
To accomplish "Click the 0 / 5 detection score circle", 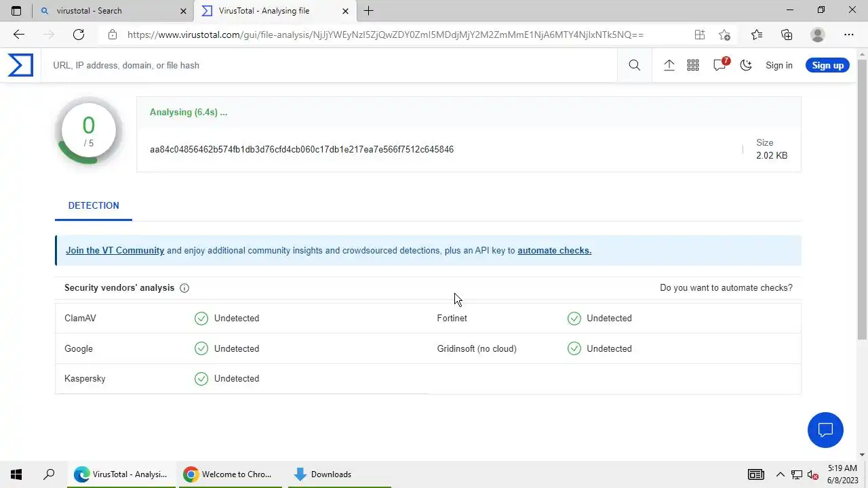I will [89, 131].
